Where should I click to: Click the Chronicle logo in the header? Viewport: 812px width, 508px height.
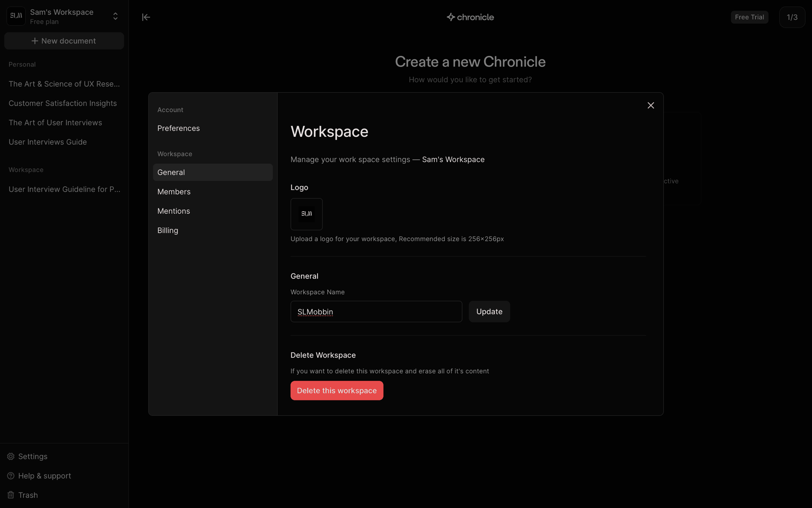point(470,17)
